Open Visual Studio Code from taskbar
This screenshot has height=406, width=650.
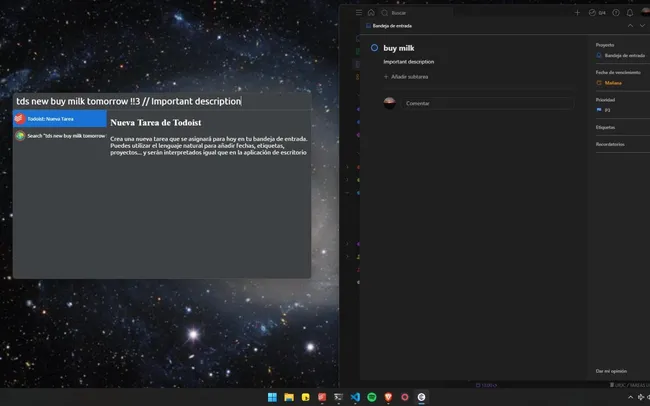[x=355, y=397]
